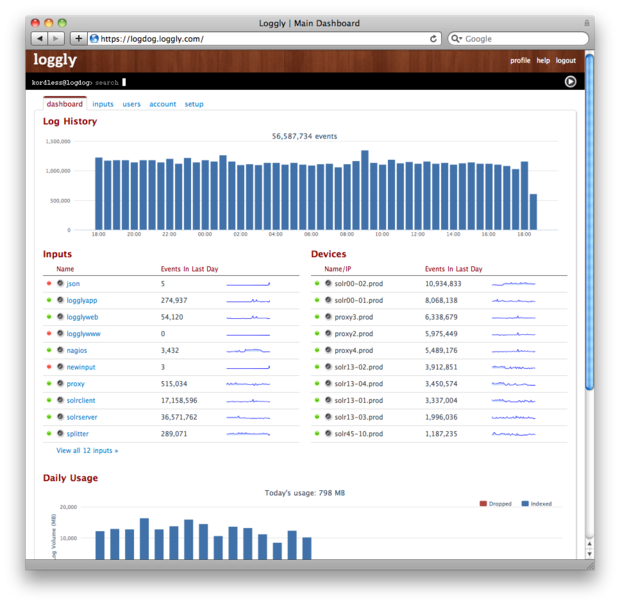Open the logglyapp input link
The height and width of the screenshot is (605, 620).
point(81,300)
